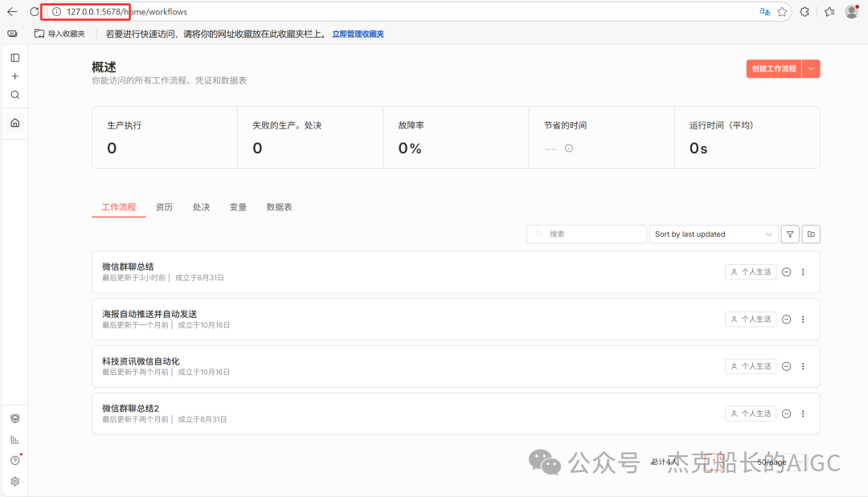This screenshot has width=868, height=497.
Task: Open the 微信群聊总结2 workflow title
Action: pyautogui.click(x=131, y=409)
